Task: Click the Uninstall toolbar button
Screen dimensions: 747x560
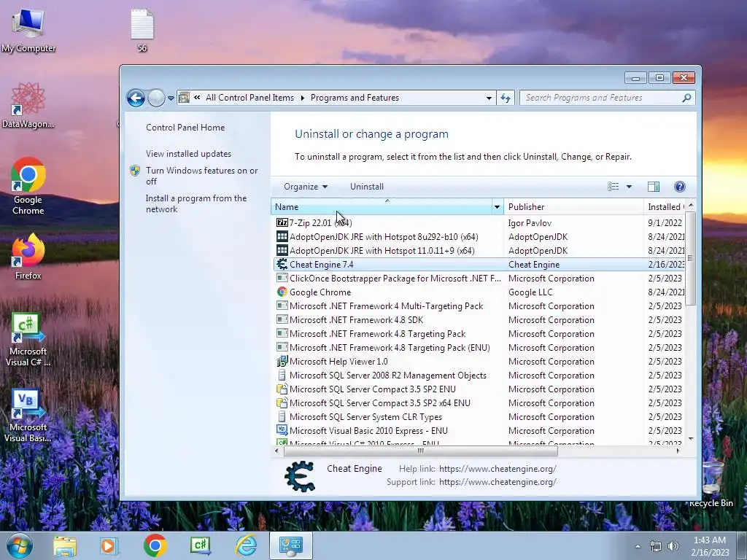Action: (x=367, y=187)
